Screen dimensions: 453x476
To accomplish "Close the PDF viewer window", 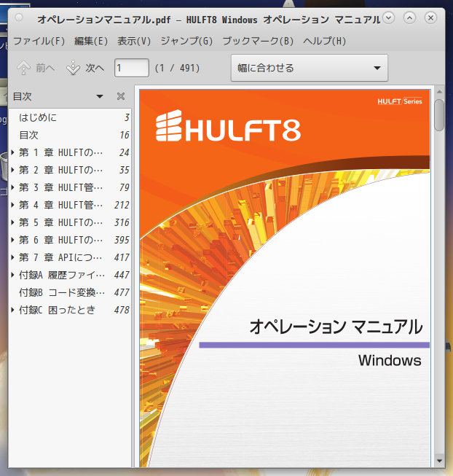I will point(430,18).
